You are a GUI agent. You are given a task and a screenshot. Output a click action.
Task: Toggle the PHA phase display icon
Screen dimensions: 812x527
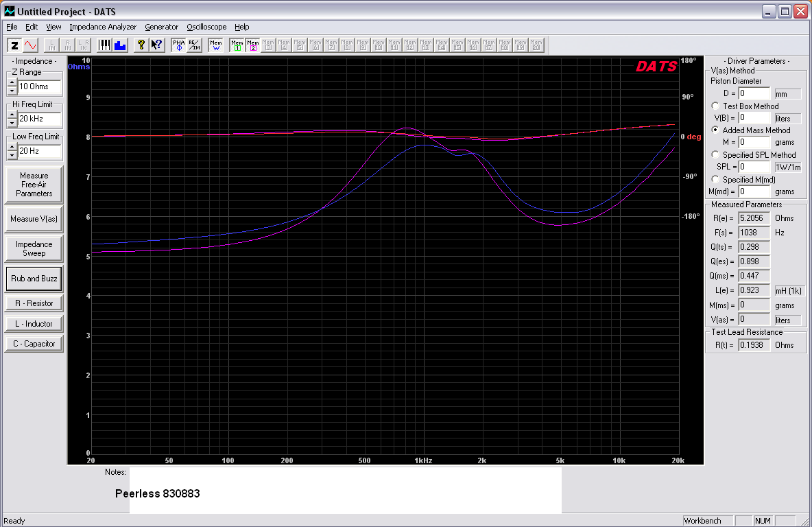click(x=178, y=45)
